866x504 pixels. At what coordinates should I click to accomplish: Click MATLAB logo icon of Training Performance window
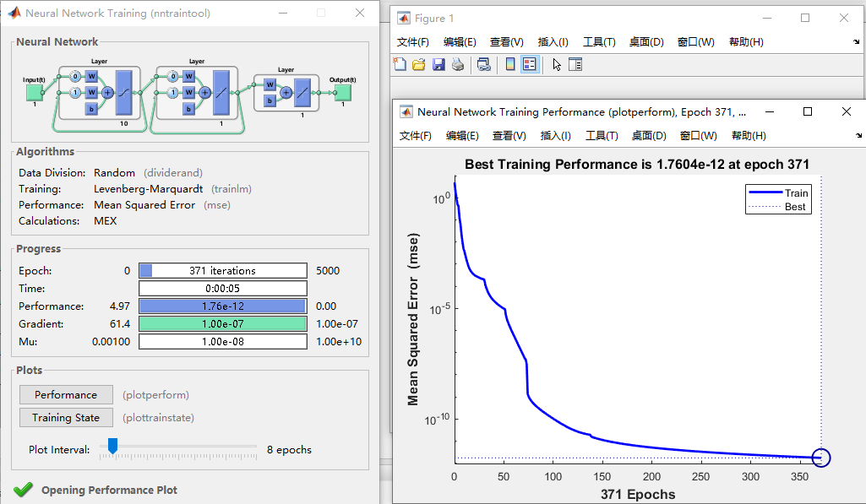point(406,112)
